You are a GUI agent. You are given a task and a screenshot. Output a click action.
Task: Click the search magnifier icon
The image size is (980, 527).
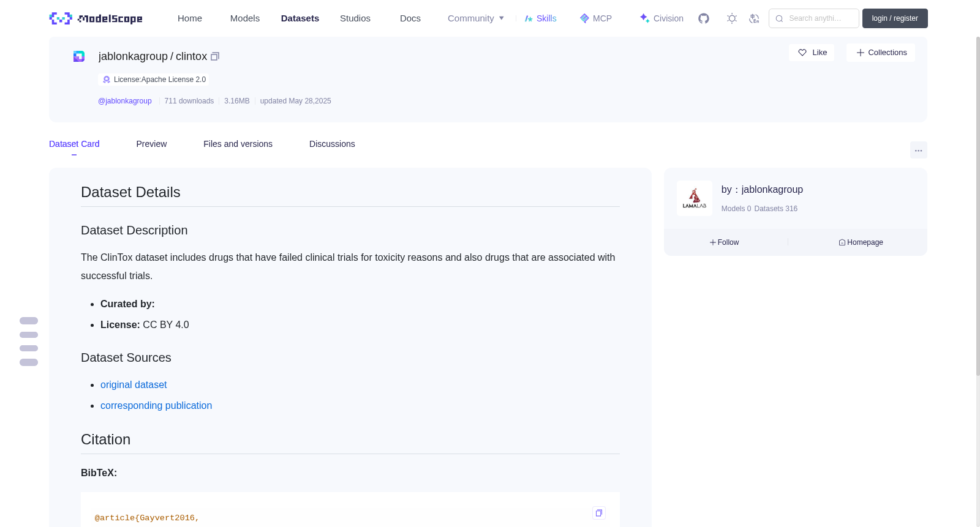(x=779, y=18)
